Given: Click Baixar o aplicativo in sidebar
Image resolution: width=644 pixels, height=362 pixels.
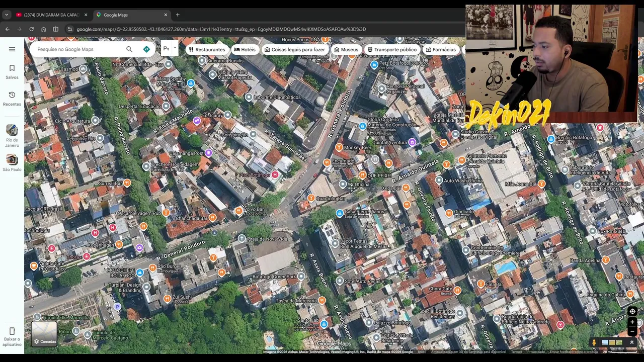Looking at the screenshot, I should coord(12,336).
